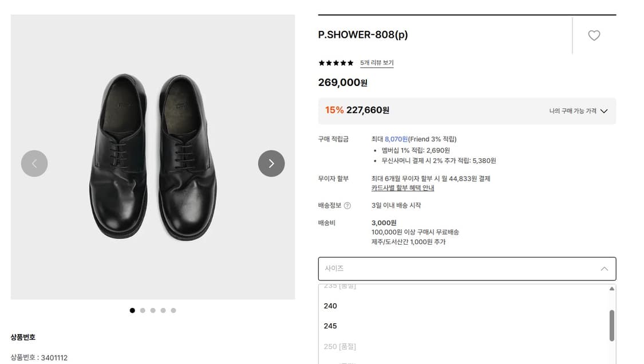The image size is (644, 364).
Task: Click the main shoe product image
Action: tap(153, 156)
